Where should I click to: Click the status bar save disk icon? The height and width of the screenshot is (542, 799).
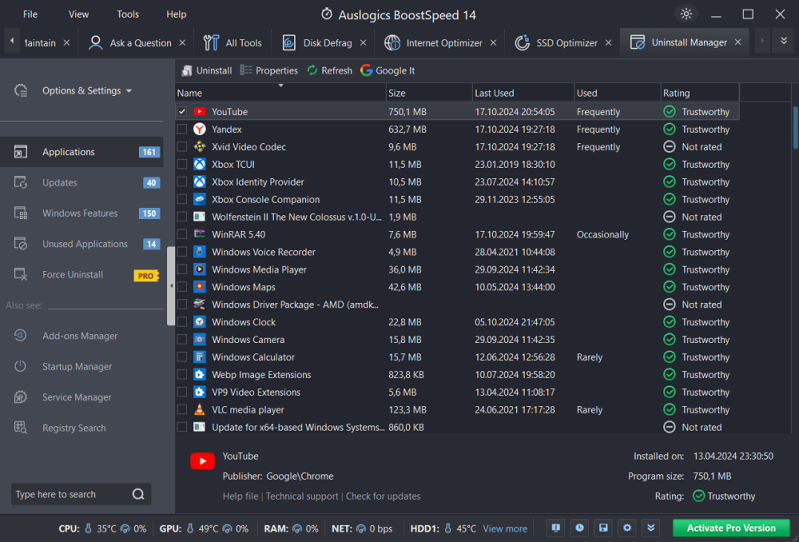coord(603,528)
